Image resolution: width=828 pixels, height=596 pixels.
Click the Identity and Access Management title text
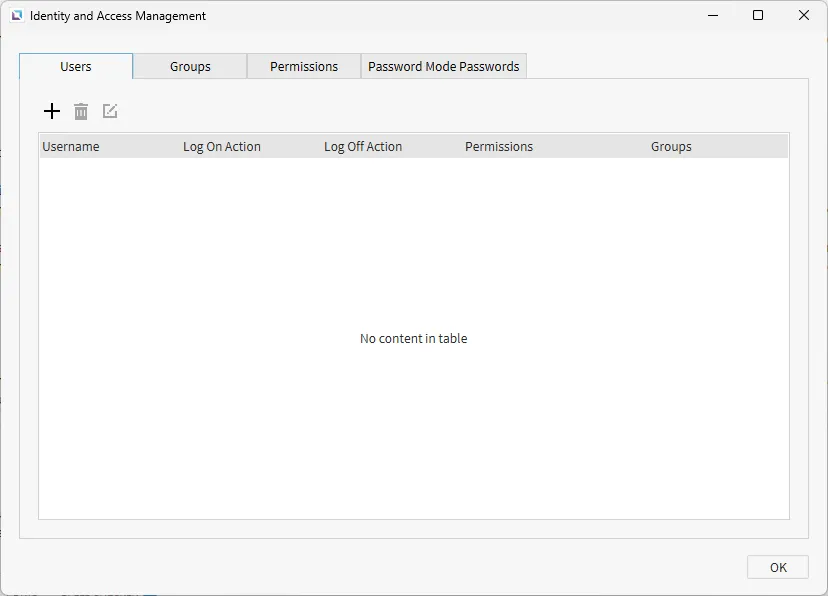click(118, 16)
